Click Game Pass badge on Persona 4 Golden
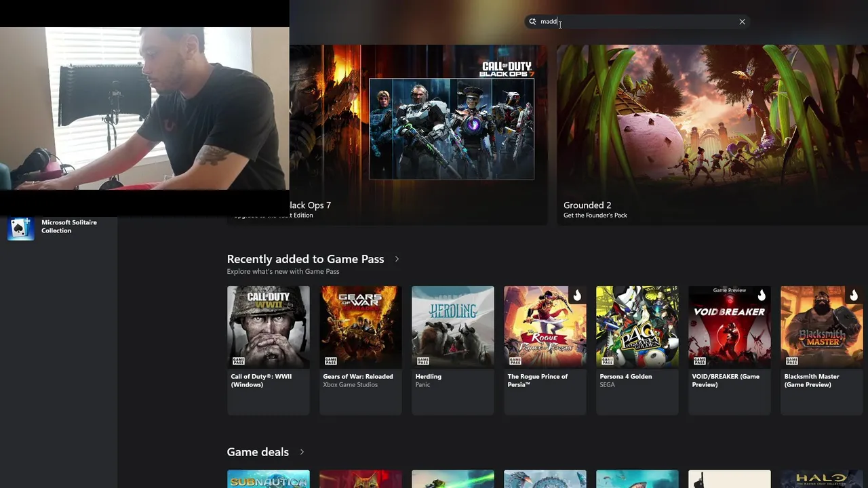This screenshot has width=868, height=488. coord(607,361)
